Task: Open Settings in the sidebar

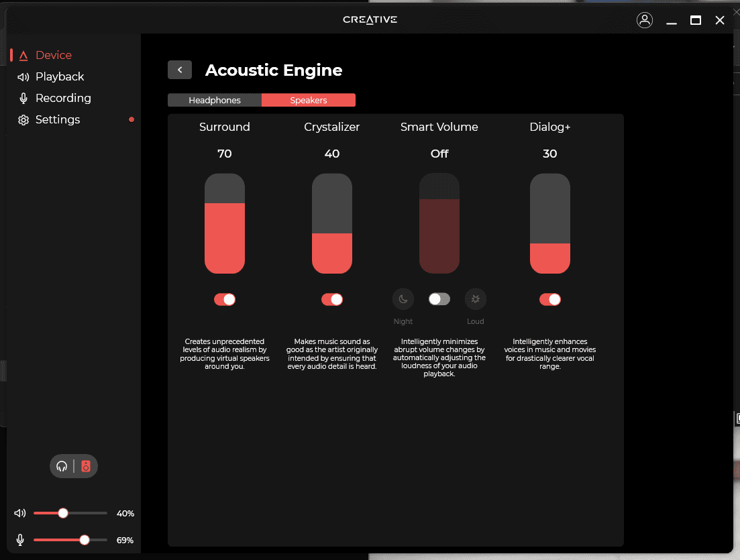Action: coord(58,119)
